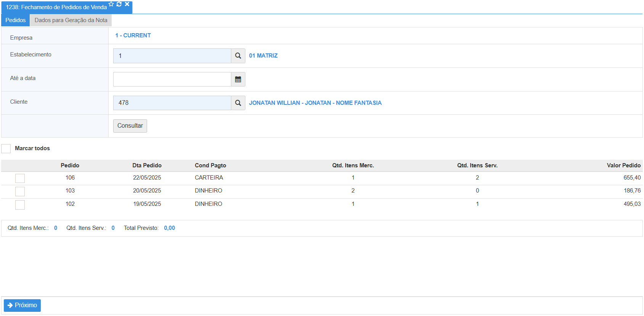Viewport: 644px width, 316px height.
Task: Click DINHEIRO in the pedido 103 row
Action: click(x=208, y=191)
